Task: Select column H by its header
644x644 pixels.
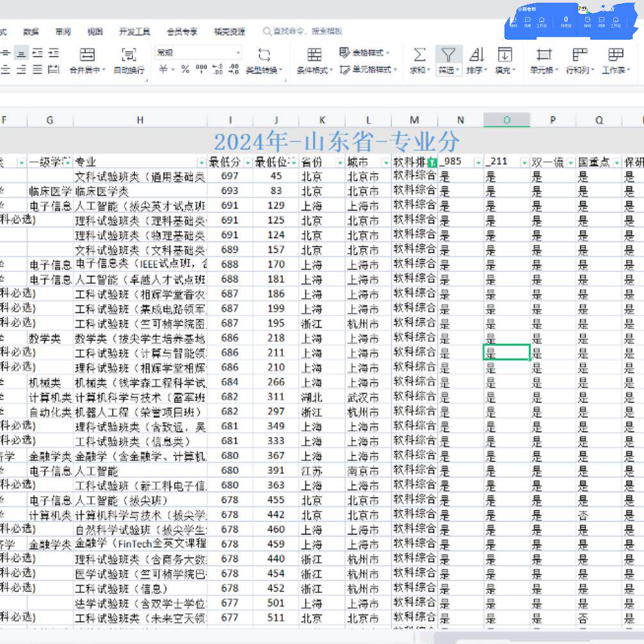Action: click(x=140, y=120)
